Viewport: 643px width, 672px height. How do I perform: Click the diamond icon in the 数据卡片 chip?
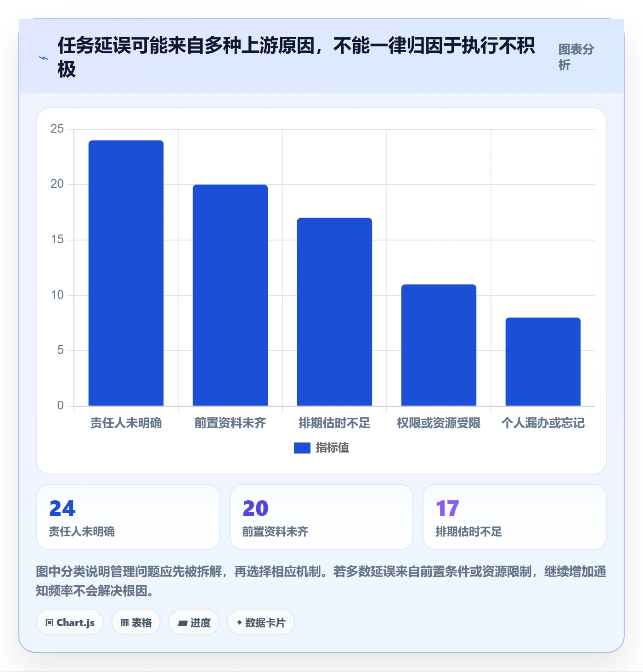(239, 622)
